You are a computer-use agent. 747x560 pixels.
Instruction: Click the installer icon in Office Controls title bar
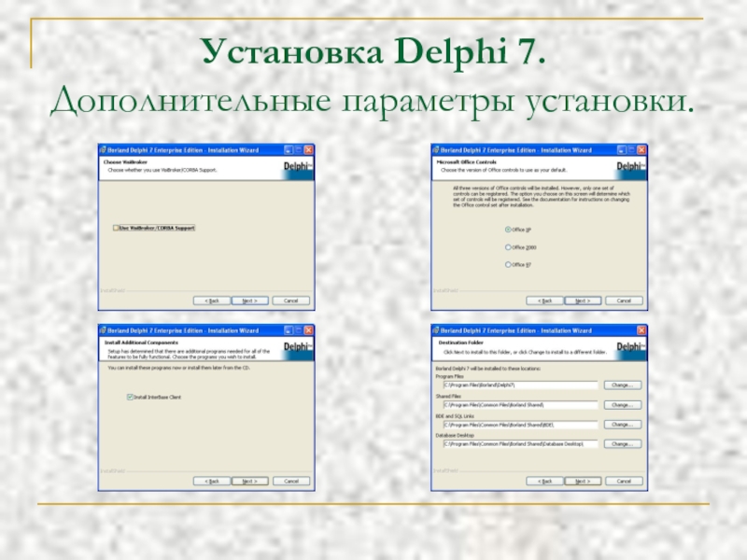(436, 150)
